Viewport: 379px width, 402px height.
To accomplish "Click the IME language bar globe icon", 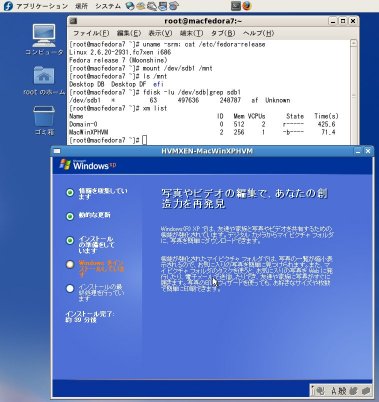I will (x=320, y=391).
